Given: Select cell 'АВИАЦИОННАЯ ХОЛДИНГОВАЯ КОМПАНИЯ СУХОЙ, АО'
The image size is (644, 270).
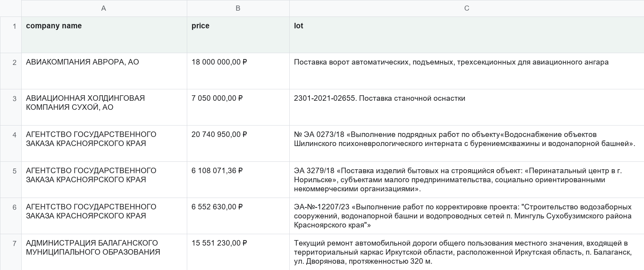Looking at the screenshot, I should coord(104,107).
